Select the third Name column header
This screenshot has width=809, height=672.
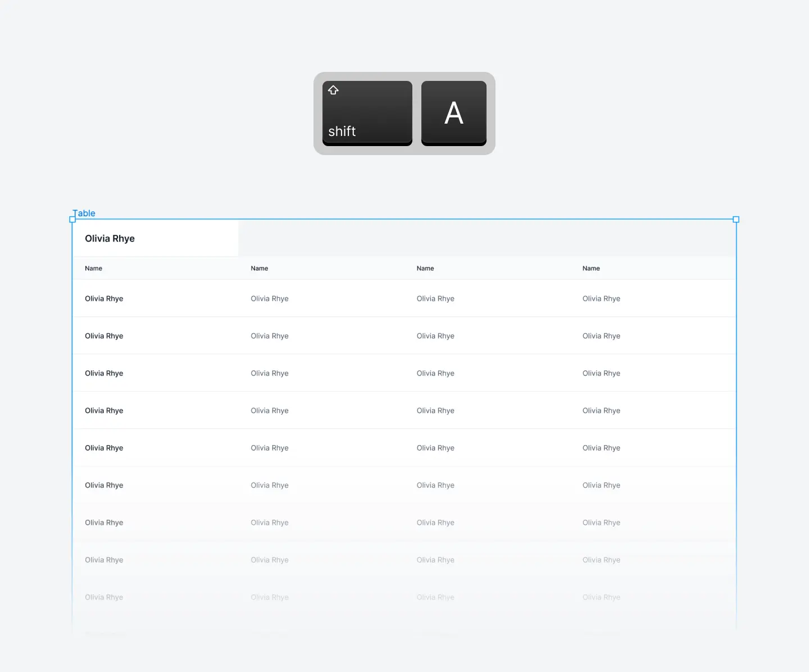[425, 268]
